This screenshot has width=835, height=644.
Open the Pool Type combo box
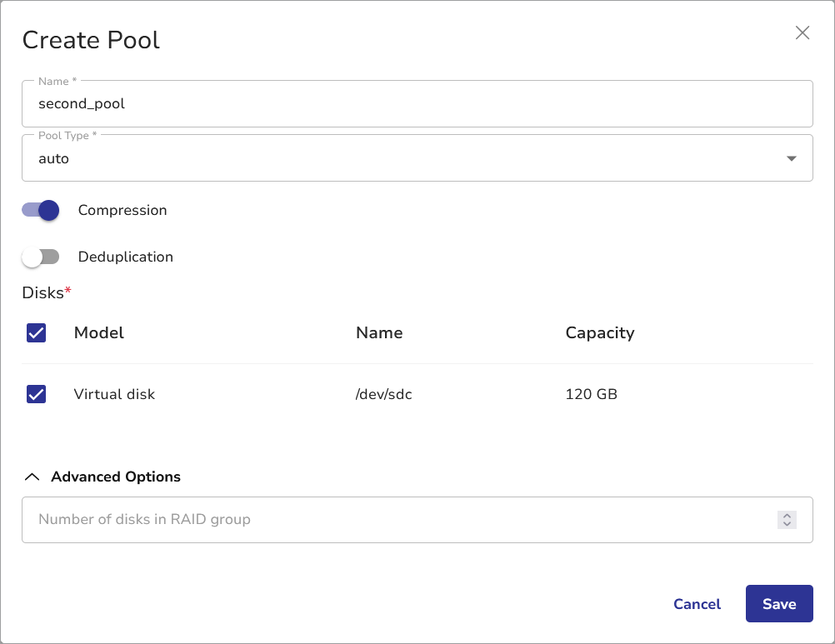400,158
